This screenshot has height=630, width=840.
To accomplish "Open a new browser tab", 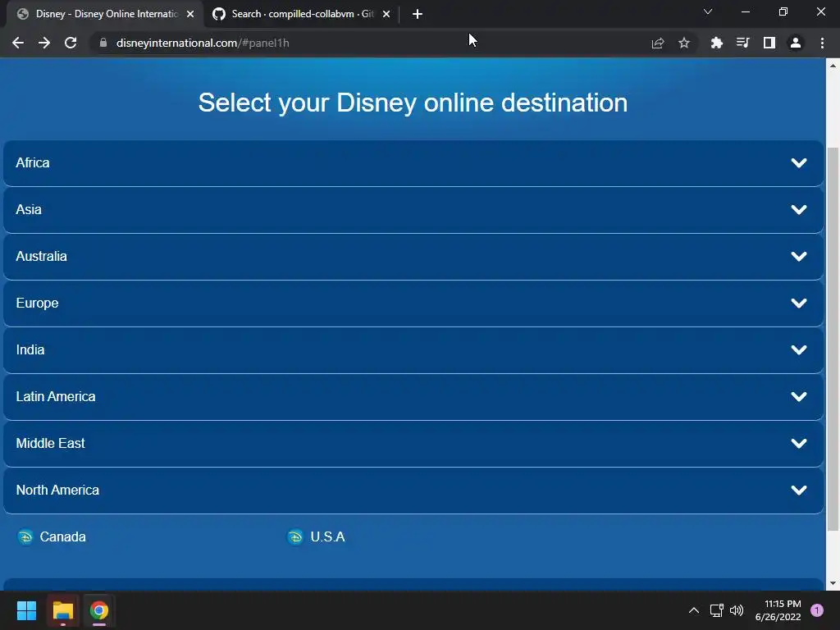I will point(418,14).
